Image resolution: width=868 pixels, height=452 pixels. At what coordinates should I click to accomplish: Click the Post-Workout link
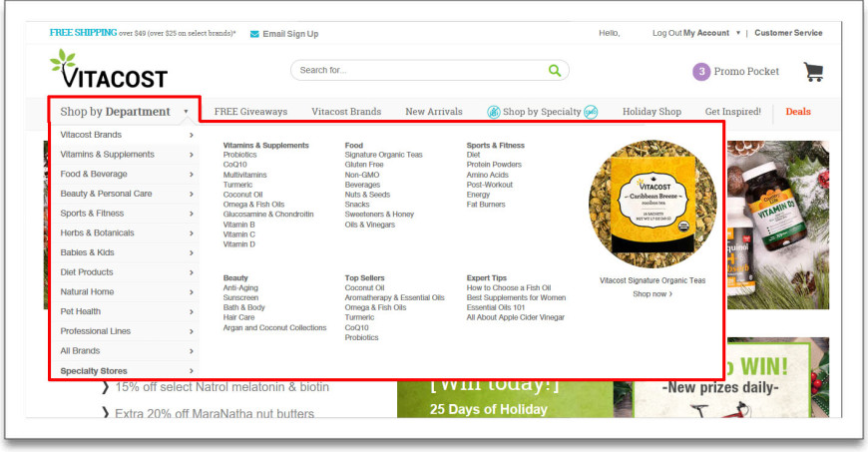pyautogui.click(x=489, y=185)
